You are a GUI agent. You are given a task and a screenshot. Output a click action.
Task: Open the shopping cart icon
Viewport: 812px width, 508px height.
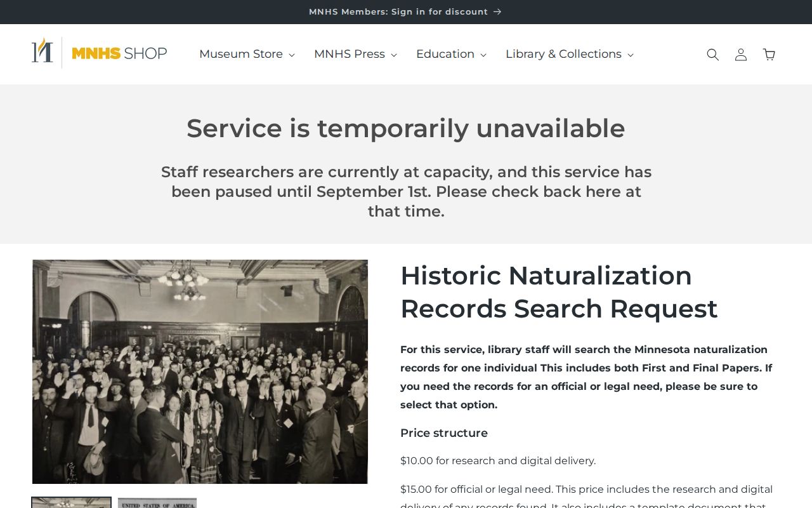pos(769,55)
